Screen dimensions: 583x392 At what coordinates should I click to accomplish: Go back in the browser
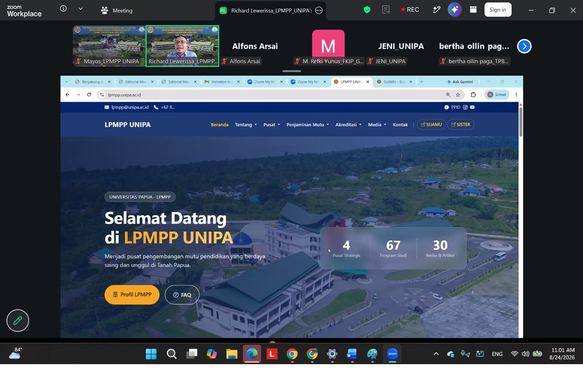click(67, 94)
